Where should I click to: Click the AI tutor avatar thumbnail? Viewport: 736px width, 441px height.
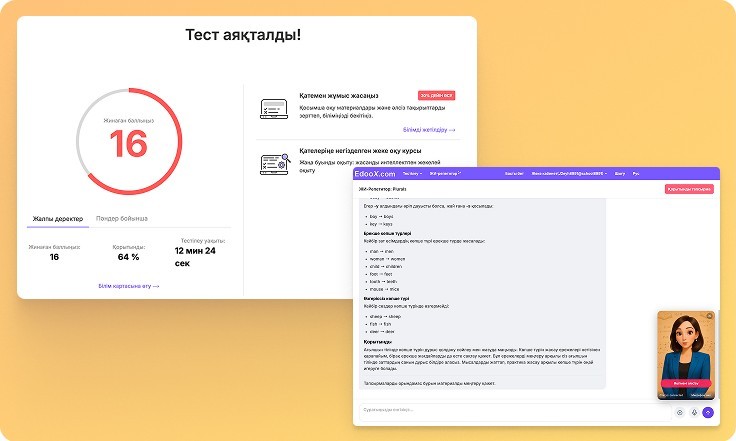686,355
